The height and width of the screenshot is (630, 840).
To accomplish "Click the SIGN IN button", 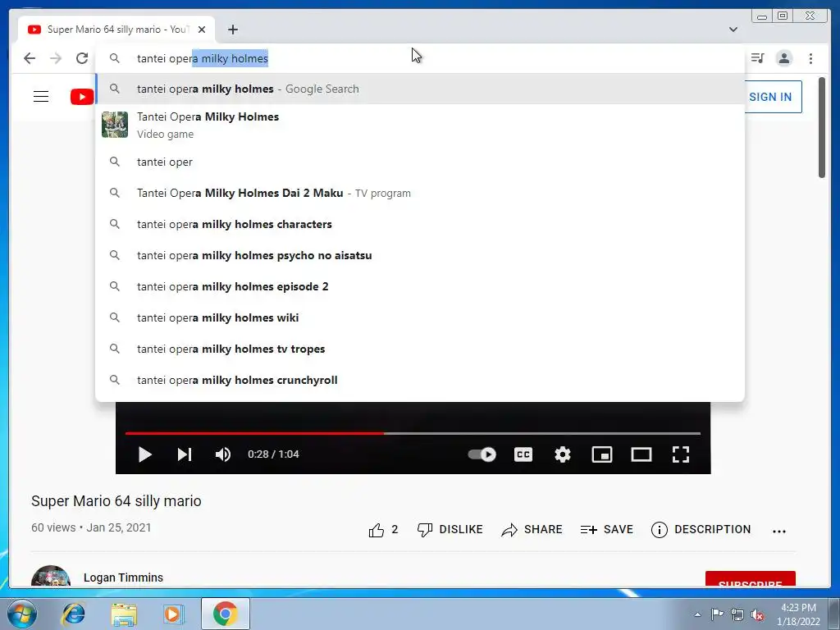I will pyautogui.click(x=770, y=97).
